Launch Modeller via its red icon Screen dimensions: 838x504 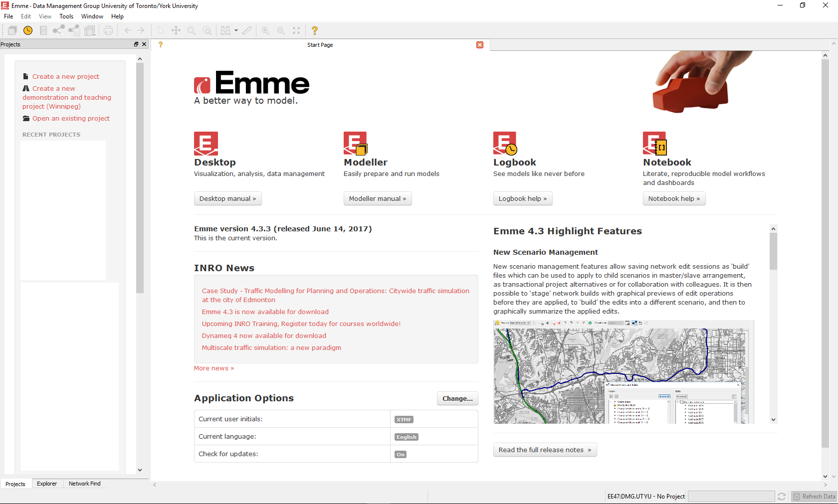click(x=355, y=144)
